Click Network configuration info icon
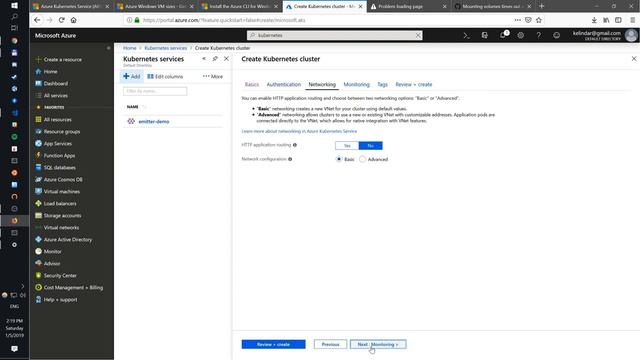Viewport: 640px width, 360px height. pos(290,159)
